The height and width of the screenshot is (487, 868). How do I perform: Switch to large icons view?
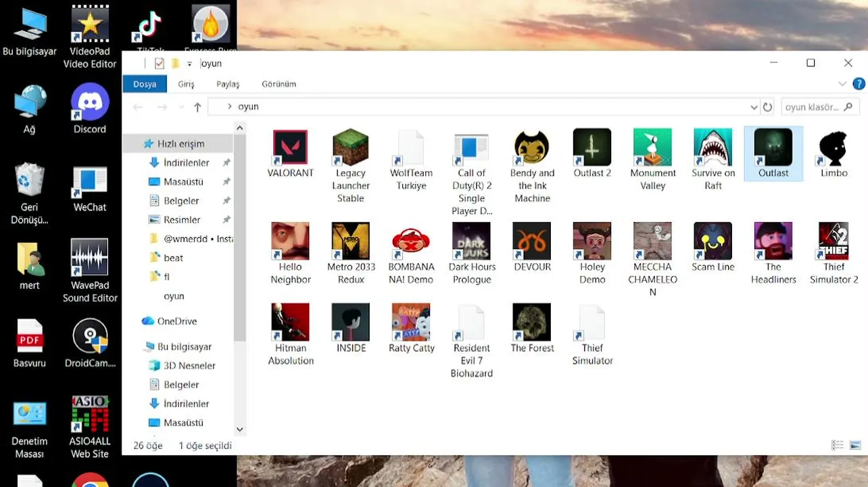(857, 445)
